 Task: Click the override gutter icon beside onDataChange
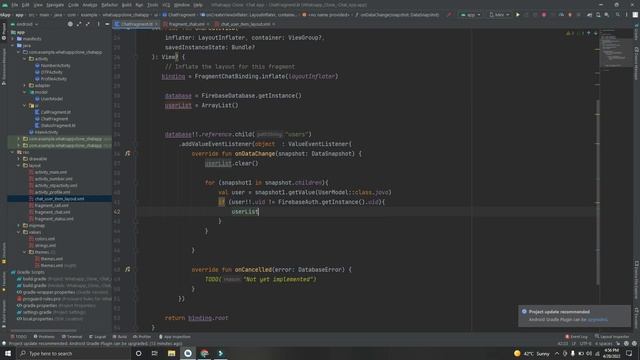click(128, 153)
